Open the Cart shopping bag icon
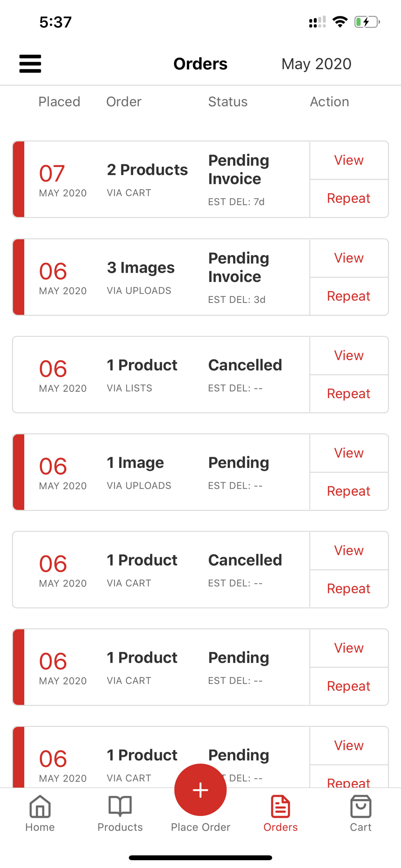The width and height of the screenshot is (401, 868). pyautogui.click(x=361, y=806)
